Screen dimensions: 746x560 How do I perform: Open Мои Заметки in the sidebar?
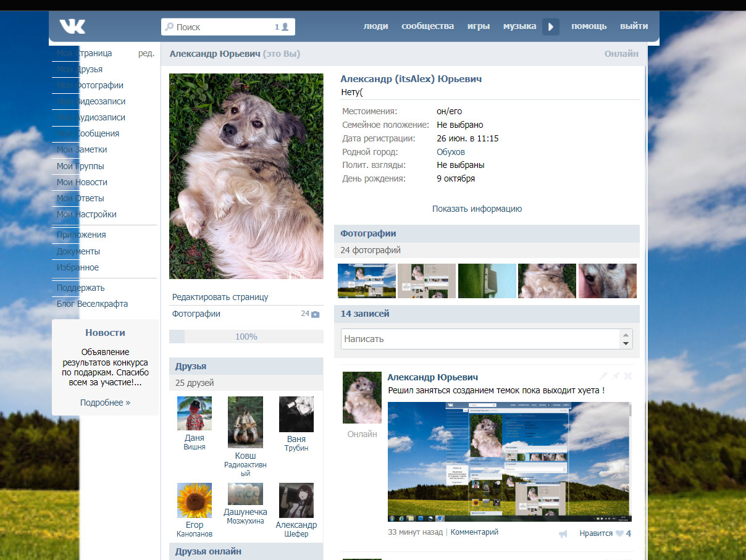[x=82, y=149]
